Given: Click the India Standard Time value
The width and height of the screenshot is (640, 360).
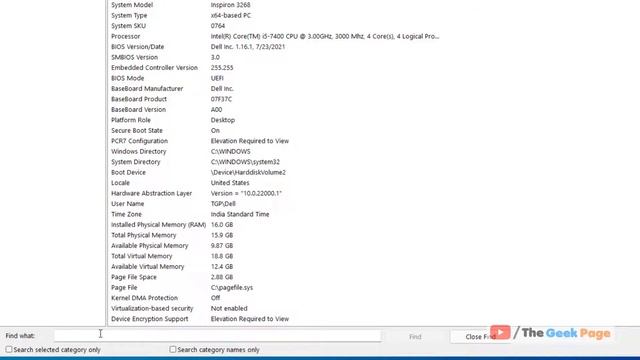Looking at the screenshot, I should coord(240,214).
